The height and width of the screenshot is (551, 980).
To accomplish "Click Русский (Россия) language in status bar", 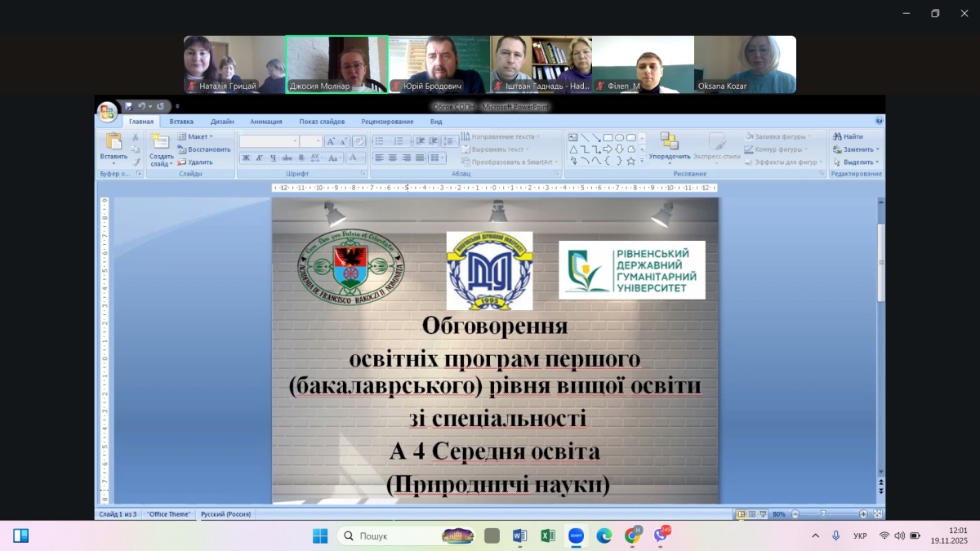I will [x=225, y=514].
